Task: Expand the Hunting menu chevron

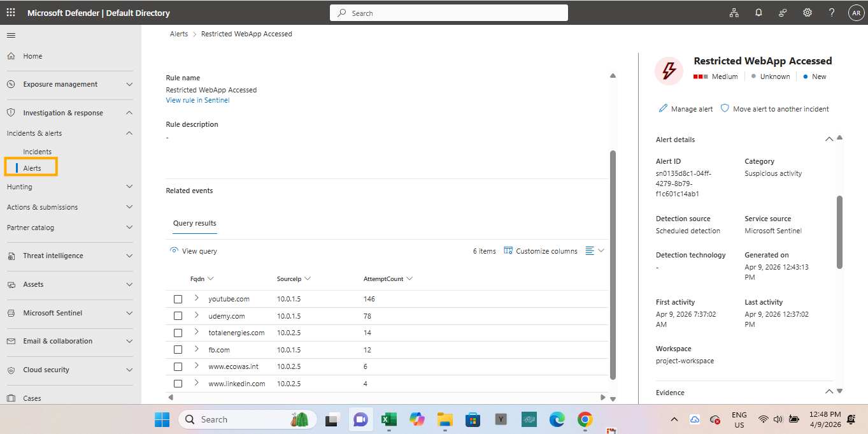Action: point(129,187)
